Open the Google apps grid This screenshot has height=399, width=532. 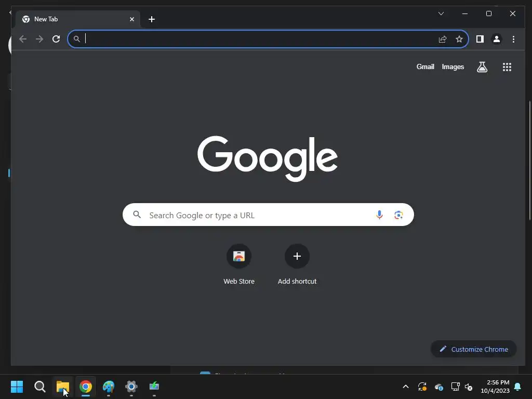pyautogui.click(x=507, y=67)
